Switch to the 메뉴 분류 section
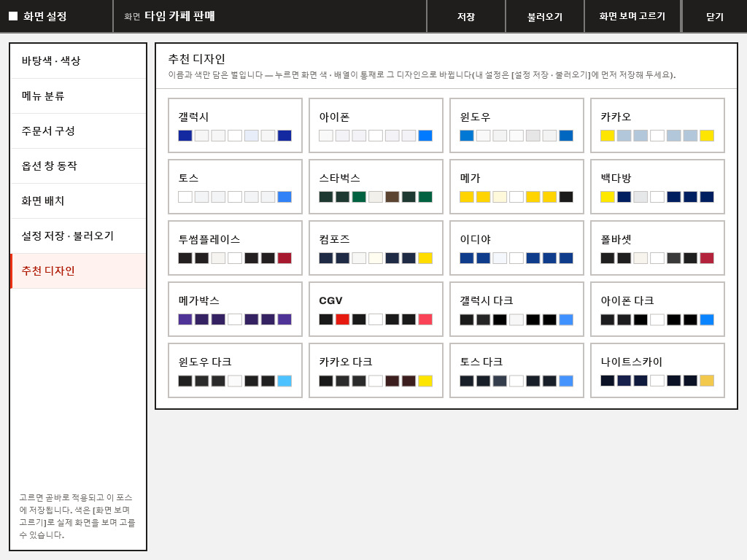747x560 pixels. pos(78,96)
